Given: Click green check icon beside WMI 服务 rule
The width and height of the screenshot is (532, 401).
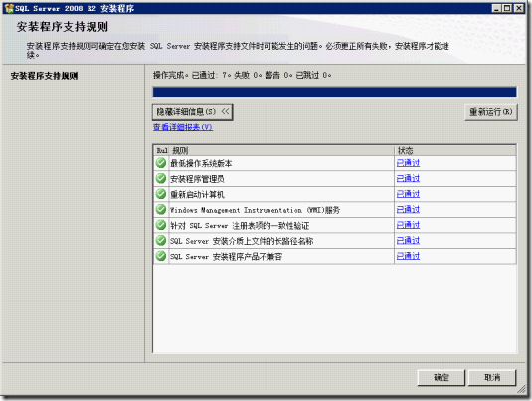Looking at the screenshot, I should [x=161, y=210].
